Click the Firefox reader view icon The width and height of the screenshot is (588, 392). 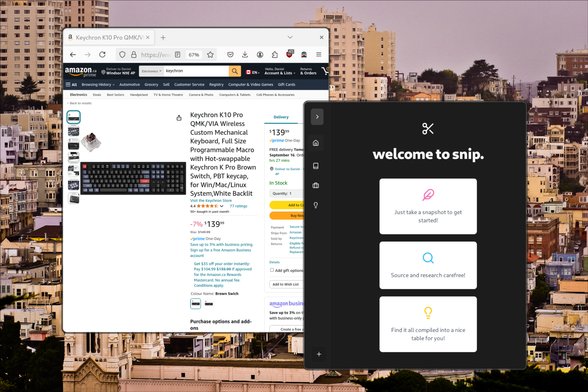(x=178, y=55)
